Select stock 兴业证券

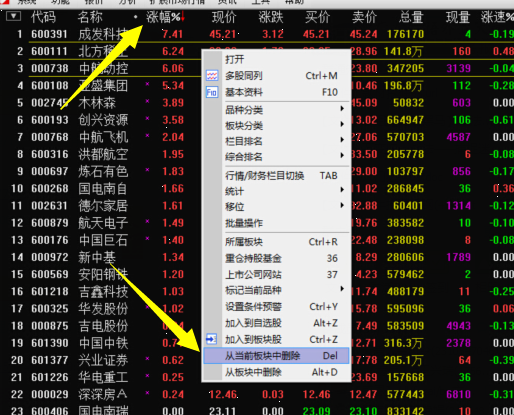coord(103,360)
